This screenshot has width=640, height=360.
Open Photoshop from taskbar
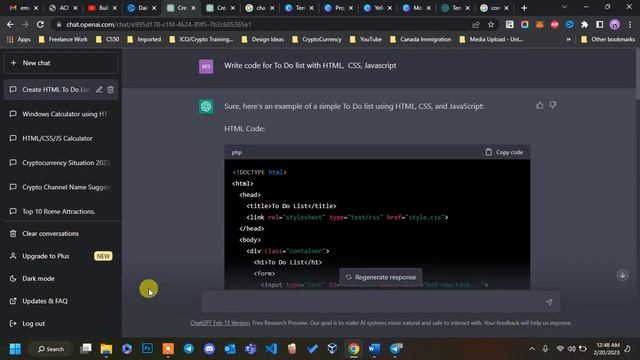point(147,349)
